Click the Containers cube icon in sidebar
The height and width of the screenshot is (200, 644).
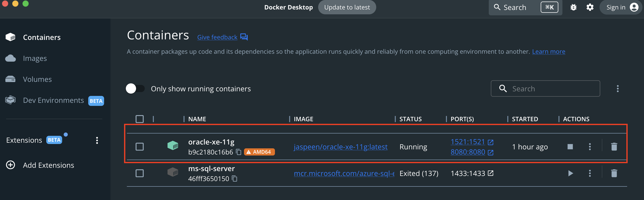tap(10, 37)
